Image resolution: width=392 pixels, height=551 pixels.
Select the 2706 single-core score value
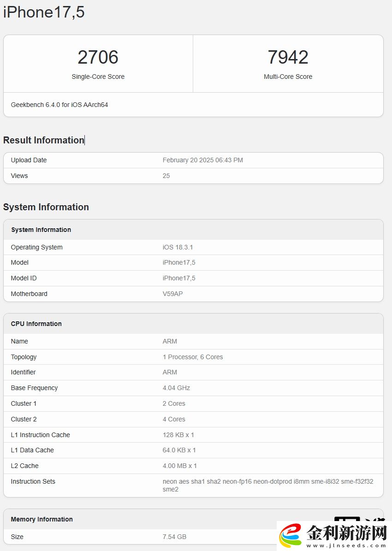tap(98, 57)
